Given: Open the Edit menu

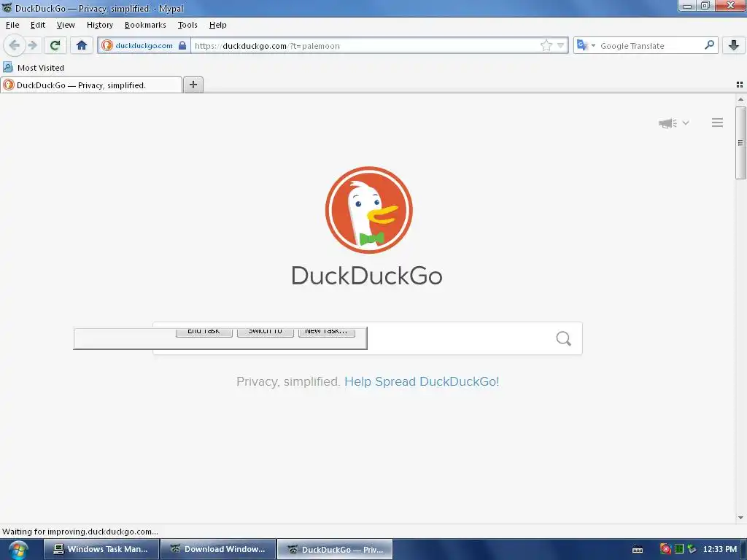Looking at the screenshot, I should (38, 25).
